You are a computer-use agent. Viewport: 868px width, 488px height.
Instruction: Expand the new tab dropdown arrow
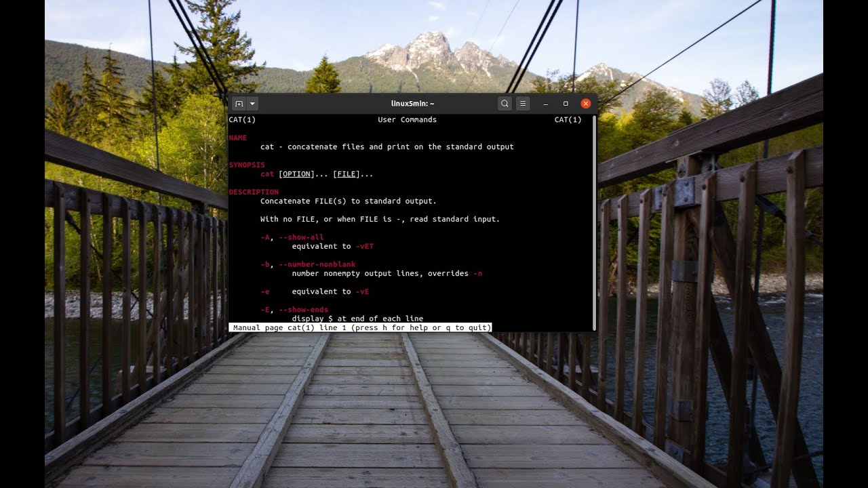(252, 104)
